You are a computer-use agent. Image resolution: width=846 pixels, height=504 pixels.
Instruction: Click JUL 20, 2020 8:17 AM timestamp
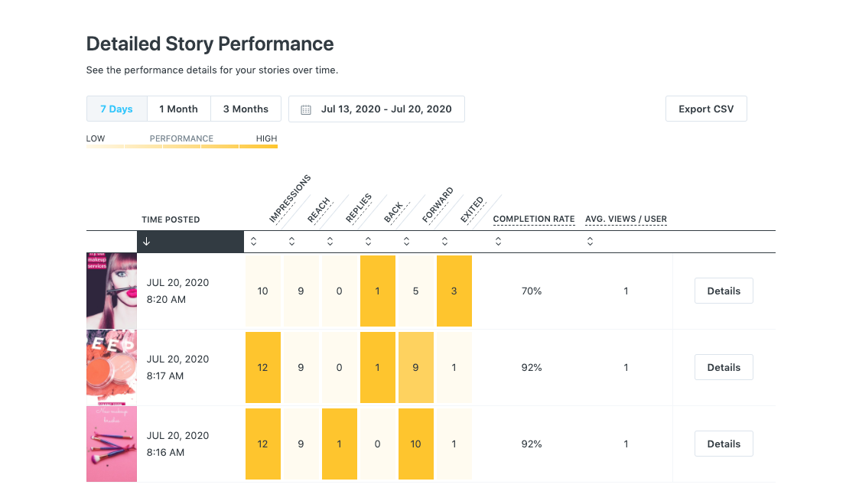pos(177,367)
